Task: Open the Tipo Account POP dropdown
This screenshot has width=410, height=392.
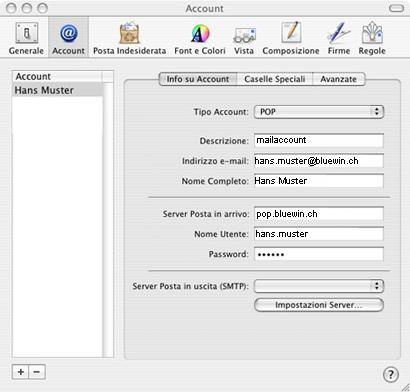Action: tap(319, 112)
